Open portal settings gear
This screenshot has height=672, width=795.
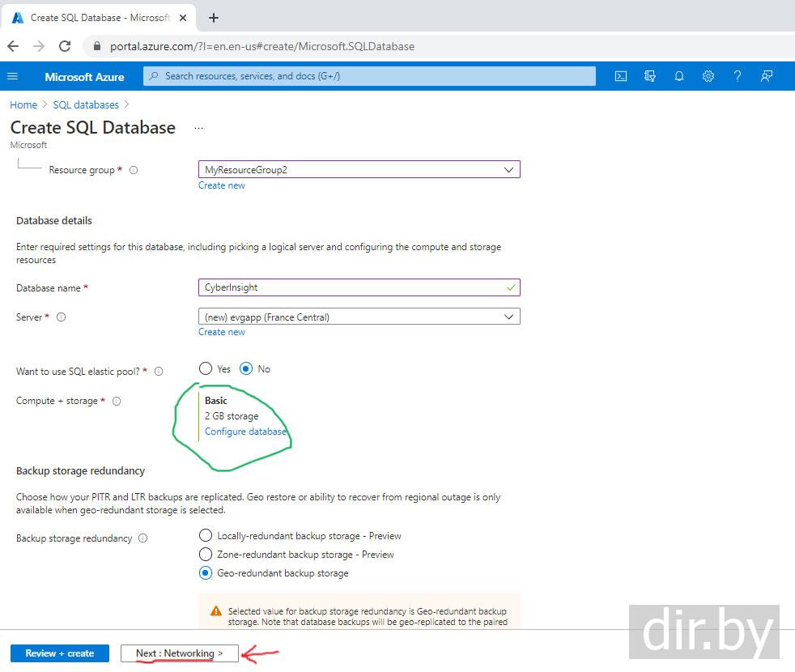708,76
